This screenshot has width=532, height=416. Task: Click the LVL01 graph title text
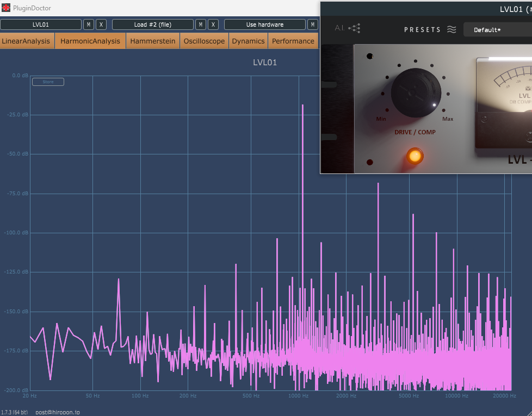(x=265, y=63)
